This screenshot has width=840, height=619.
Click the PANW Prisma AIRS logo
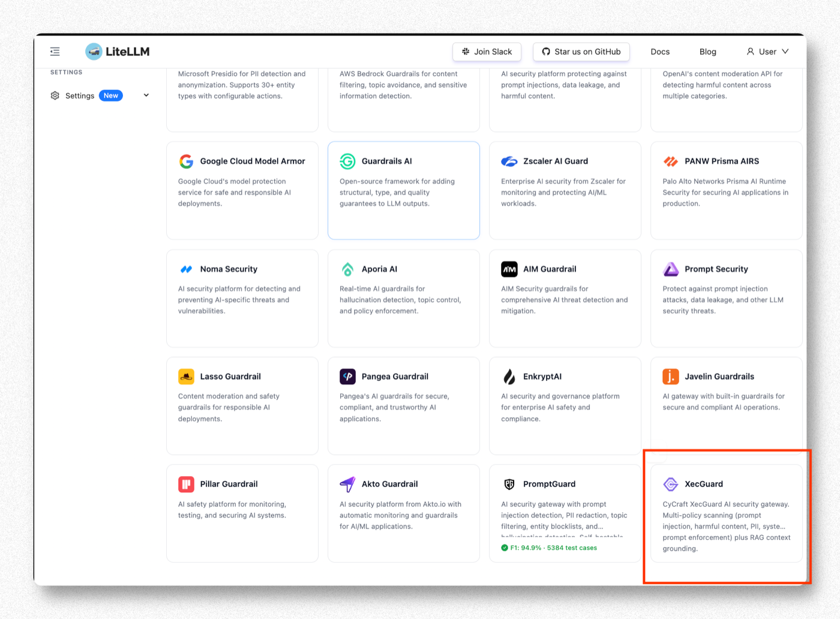point(671,162)
